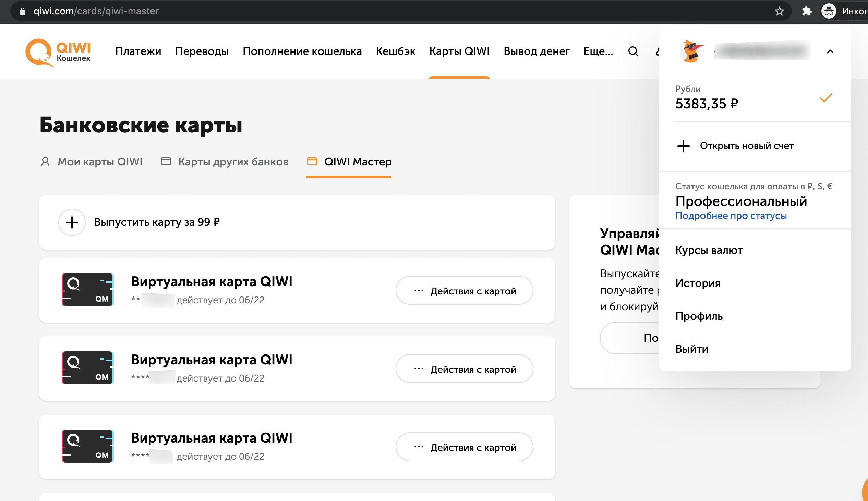Click second Виртуальная карта QIWI title
The image size is (868, 501).
(x=212, y=360)
